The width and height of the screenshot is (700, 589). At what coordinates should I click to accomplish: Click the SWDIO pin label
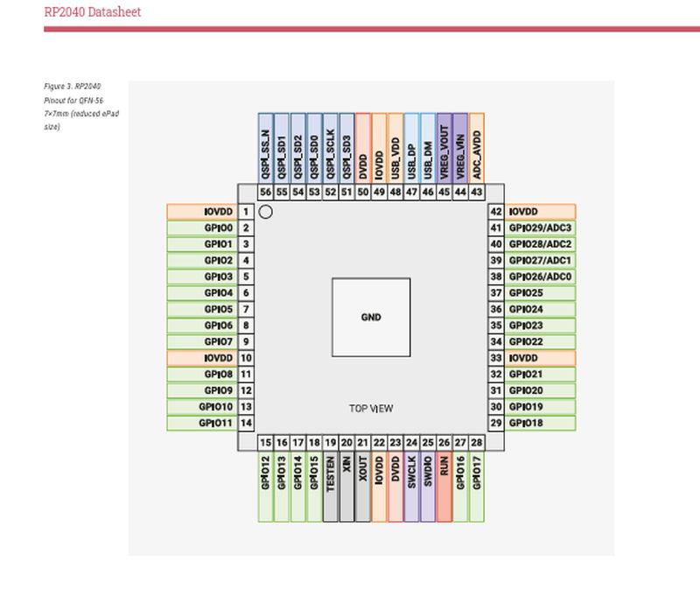pyautogui.click(x=428, y=487)
